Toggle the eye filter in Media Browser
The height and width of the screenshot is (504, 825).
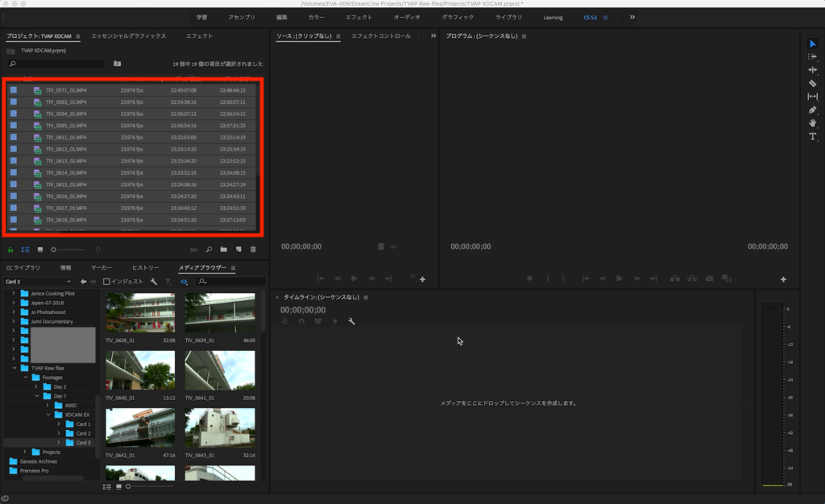click(184, 282)
